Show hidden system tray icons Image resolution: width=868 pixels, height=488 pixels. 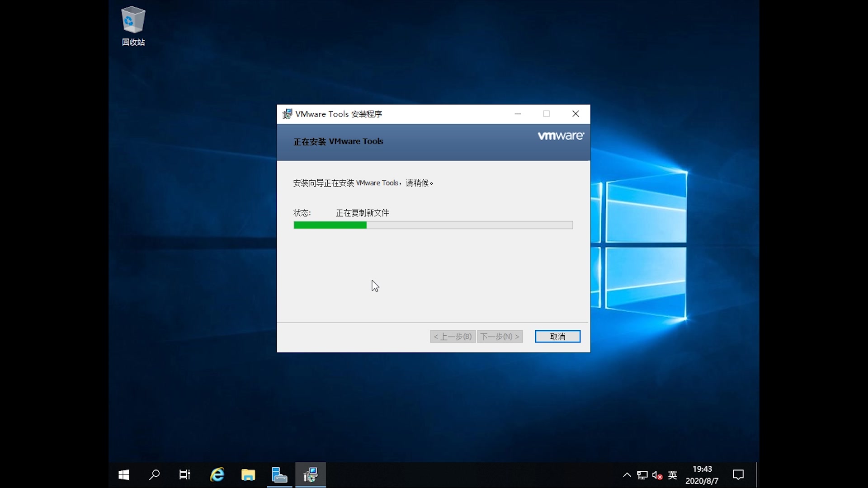click(627, 475)
